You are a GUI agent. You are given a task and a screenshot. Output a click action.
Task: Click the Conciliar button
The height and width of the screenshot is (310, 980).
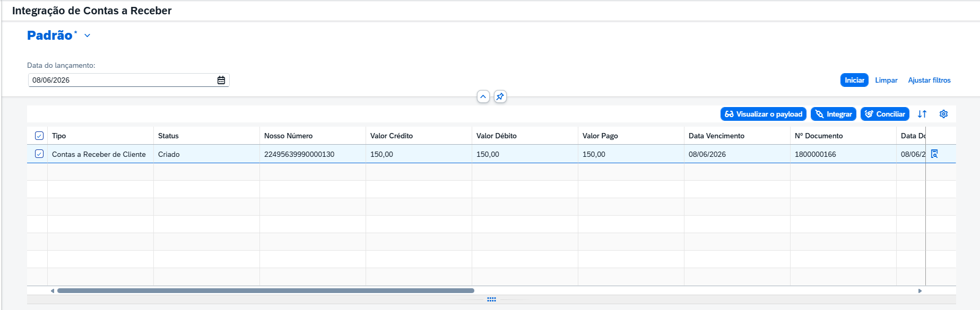pyautogui.click(x=885, y=114)
